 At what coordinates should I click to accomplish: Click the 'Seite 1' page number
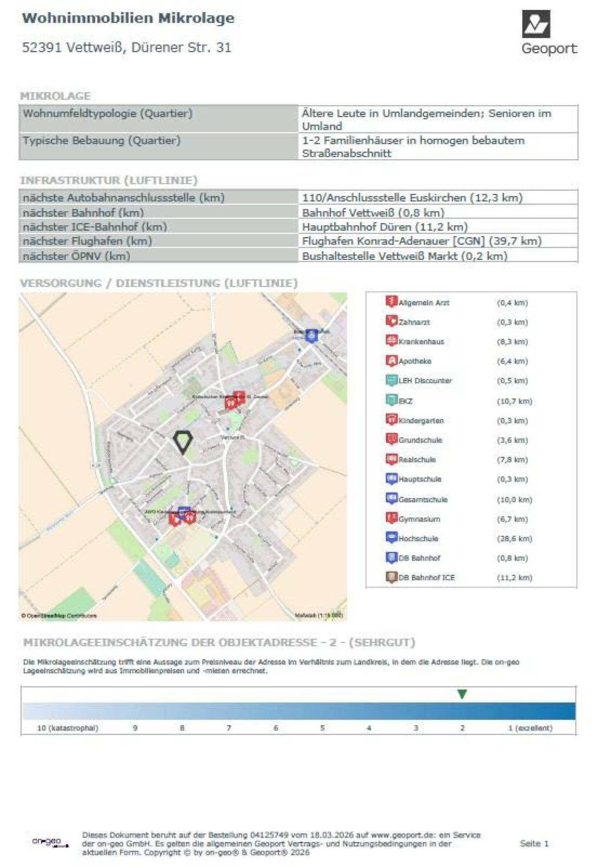click(534, 843)
